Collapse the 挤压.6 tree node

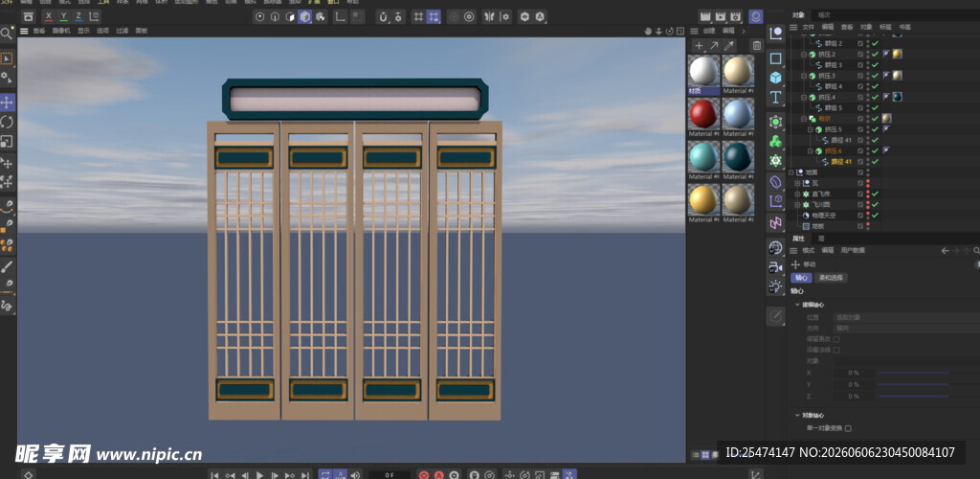click(x=811, y=150)
